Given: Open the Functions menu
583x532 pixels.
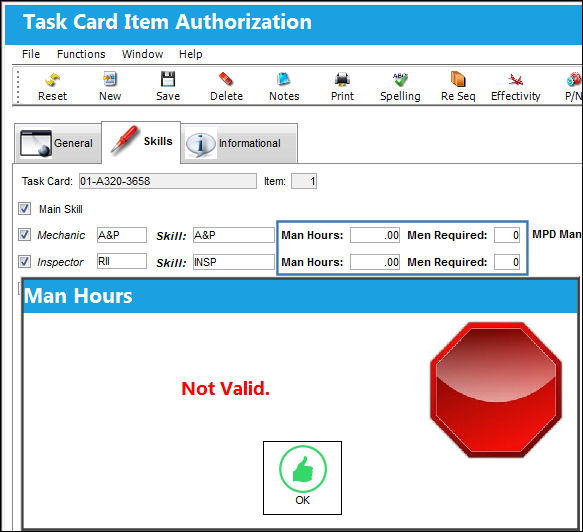Looking at the screenshot, I should (x=81, y=54).
